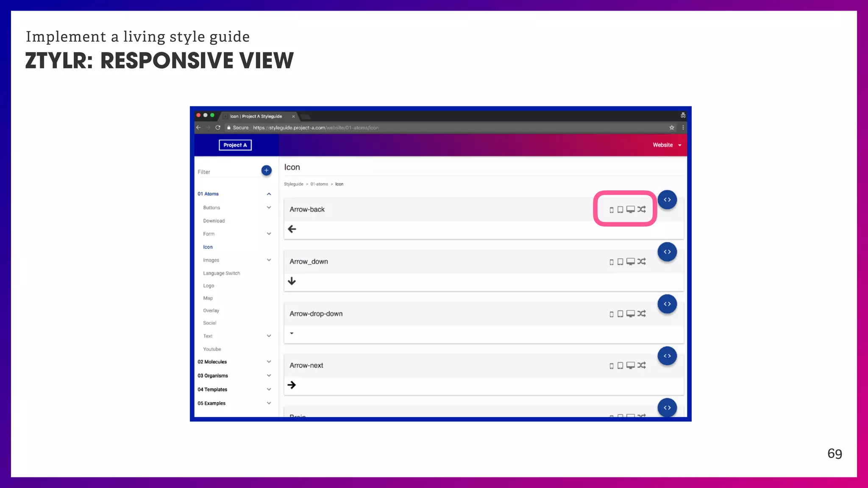Image resolution: width=868 pixels, height=488 pixels.
Task: Click the Filter input field
Action: [x=228, y=172]
